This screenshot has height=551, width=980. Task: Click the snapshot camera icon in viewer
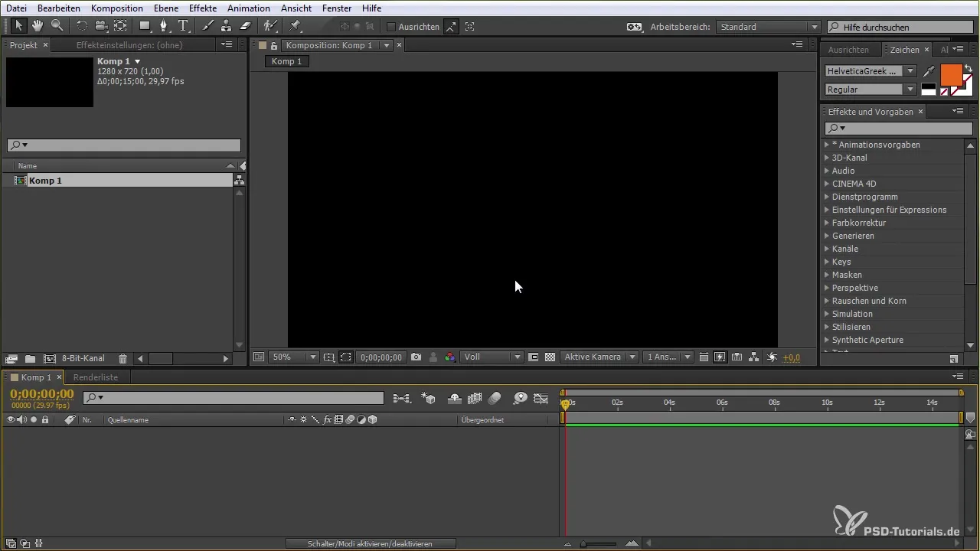click(x=416, y=357)
